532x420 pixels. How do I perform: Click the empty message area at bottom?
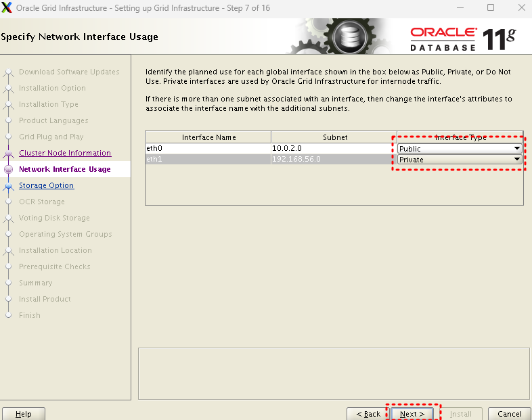coord(334,373)
